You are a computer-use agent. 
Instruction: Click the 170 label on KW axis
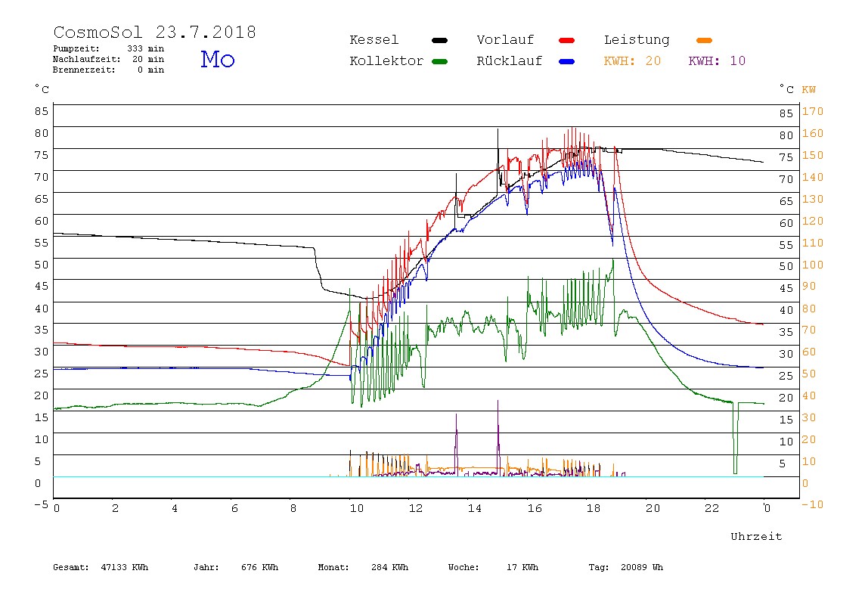(813, 111)
